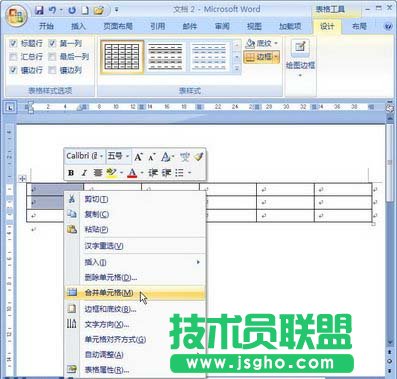Viewport: 397px width, 379px height.
Task: Apply yellow highlight color
Action: click(111, 173)
